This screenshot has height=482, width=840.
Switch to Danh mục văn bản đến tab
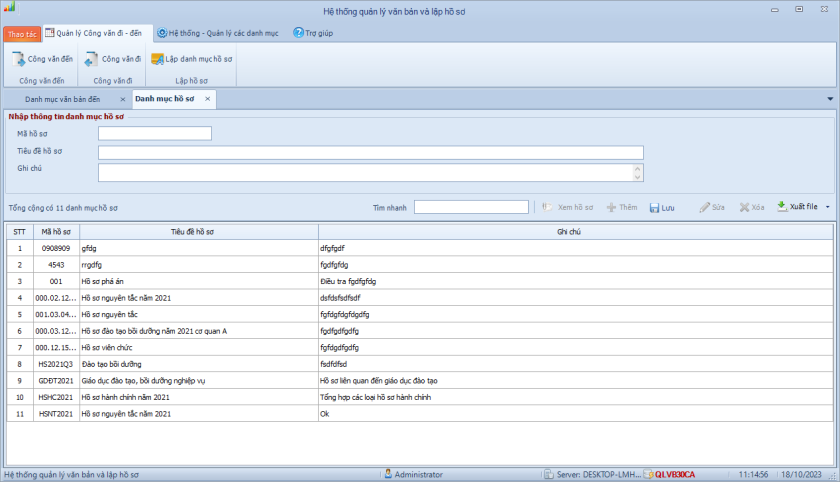click(x=62, y=99)
